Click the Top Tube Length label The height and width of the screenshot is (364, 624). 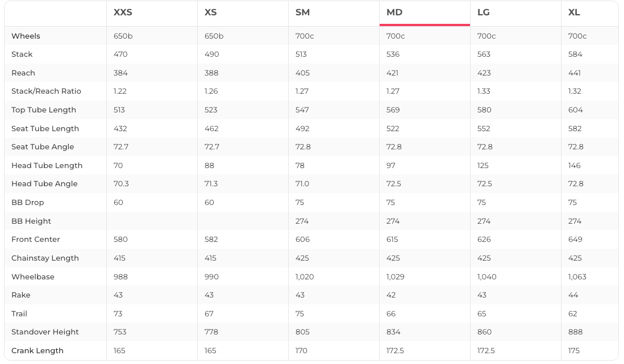(x=44, y=110)
